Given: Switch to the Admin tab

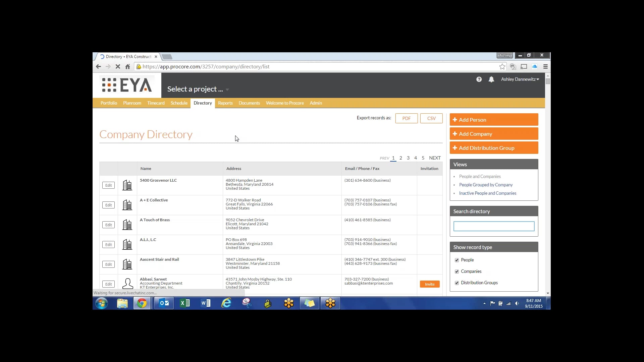Looking at the screenshot, I should tap(316, 103).
